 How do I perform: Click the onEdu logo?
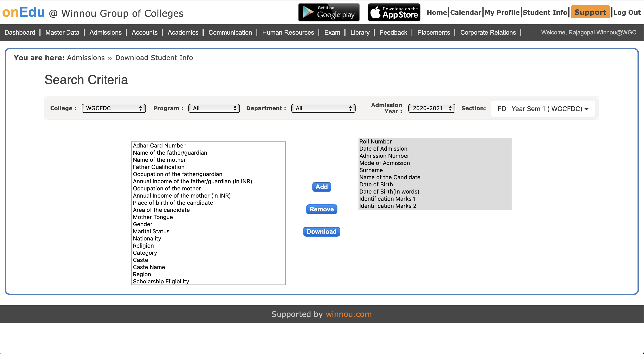click(23, 12)
